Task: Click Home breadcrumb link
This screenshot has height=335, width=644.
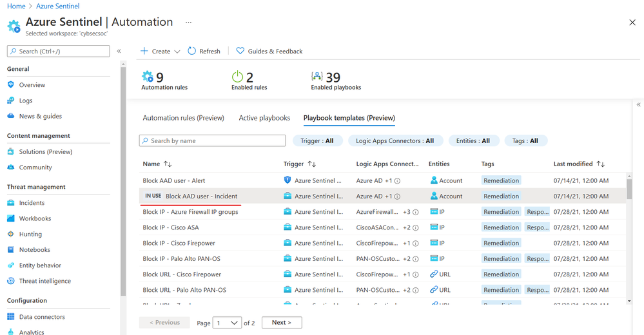Action: tap(16, 6)
